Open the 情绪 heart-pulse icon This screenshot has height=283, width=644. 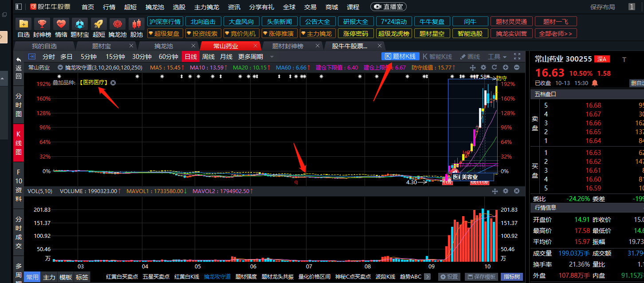tap(61, 24)
